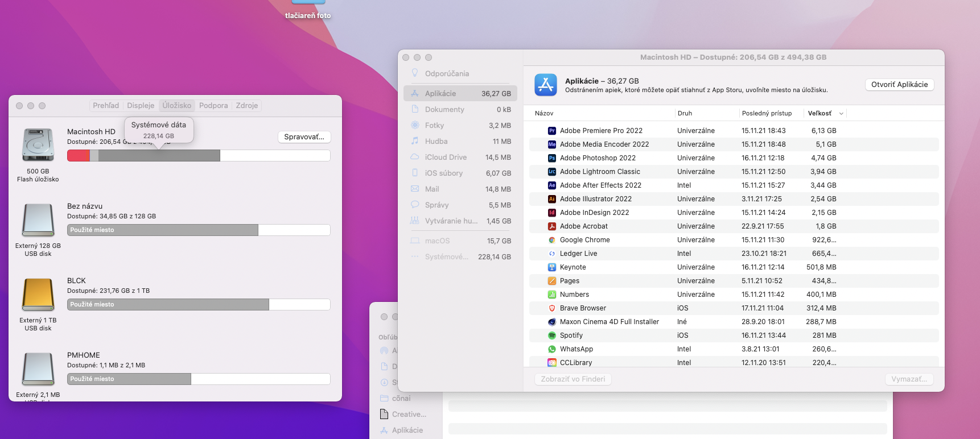The height and width of the screenshot is (439, 980).
Task: Switch to the Prehľad tab
Action: click(106, 106)
